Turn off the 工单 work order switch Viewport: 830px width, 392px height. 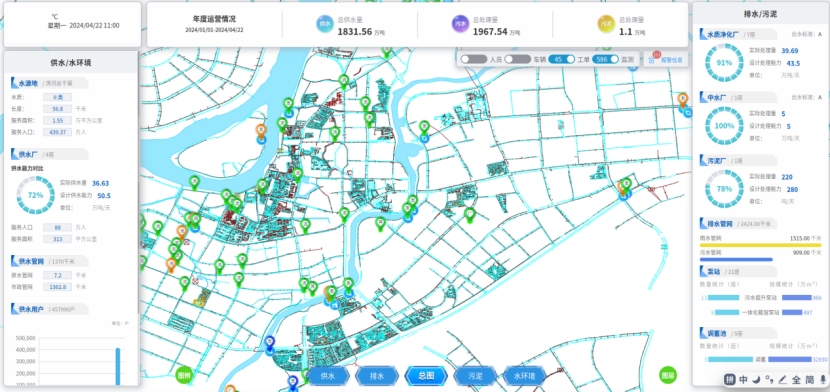pyautogui.click(x=562, y=59)
